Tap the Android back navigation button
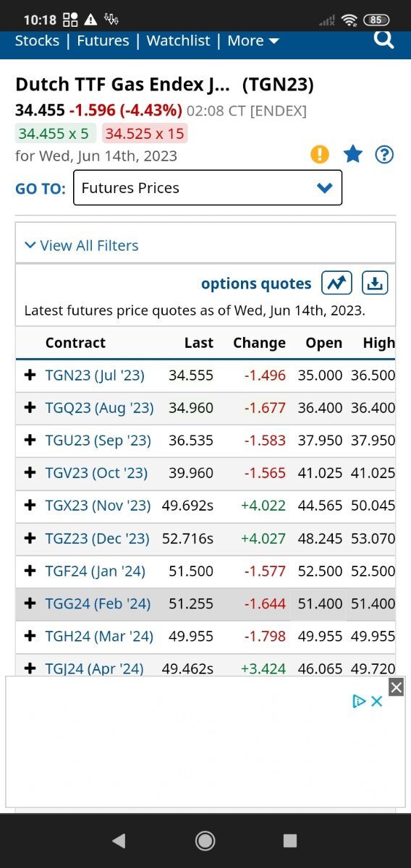 click(119, 840)
